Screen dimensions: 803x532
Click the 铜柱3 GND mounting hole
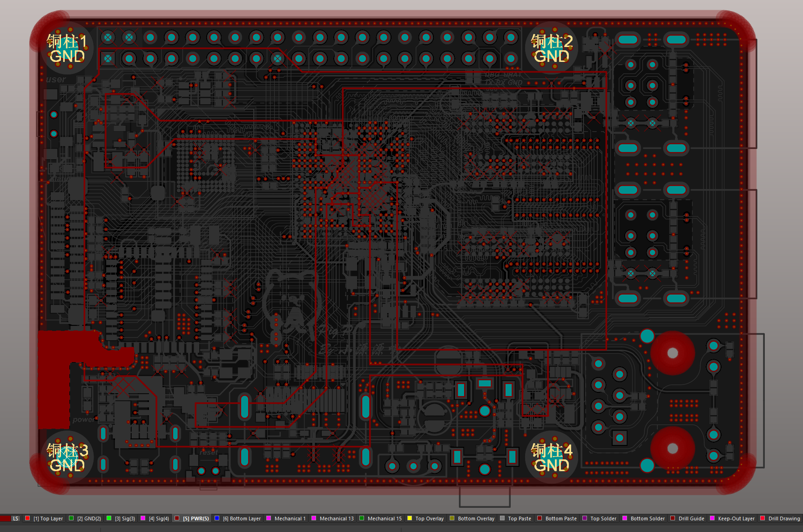click(67, 458)
